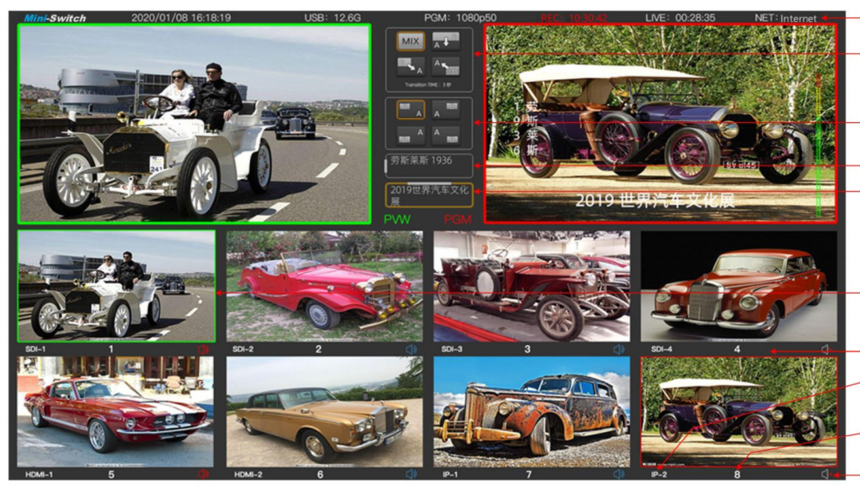
Task: Click the SDI-2 source label
Action: point(243,349)
